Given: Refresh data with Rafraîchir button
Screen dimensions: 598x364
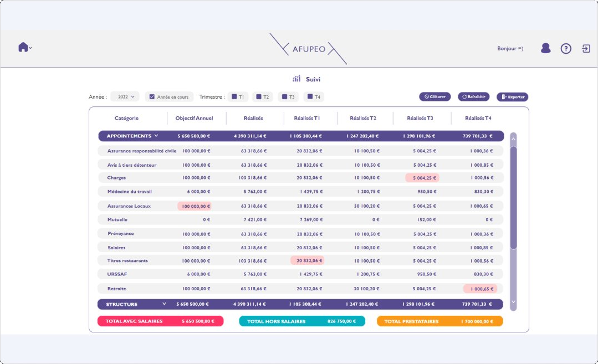Looking at the screenshot, I should click(474, 97).
